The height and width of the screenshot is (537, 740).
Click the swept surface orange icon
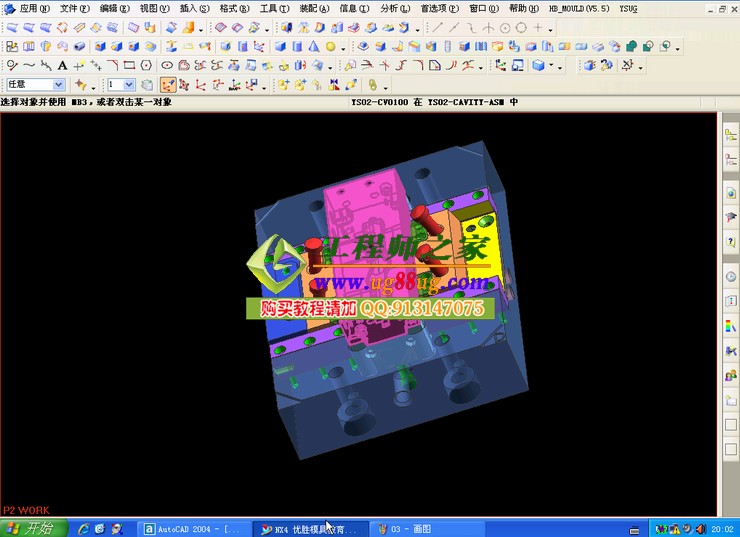point(188,27)
